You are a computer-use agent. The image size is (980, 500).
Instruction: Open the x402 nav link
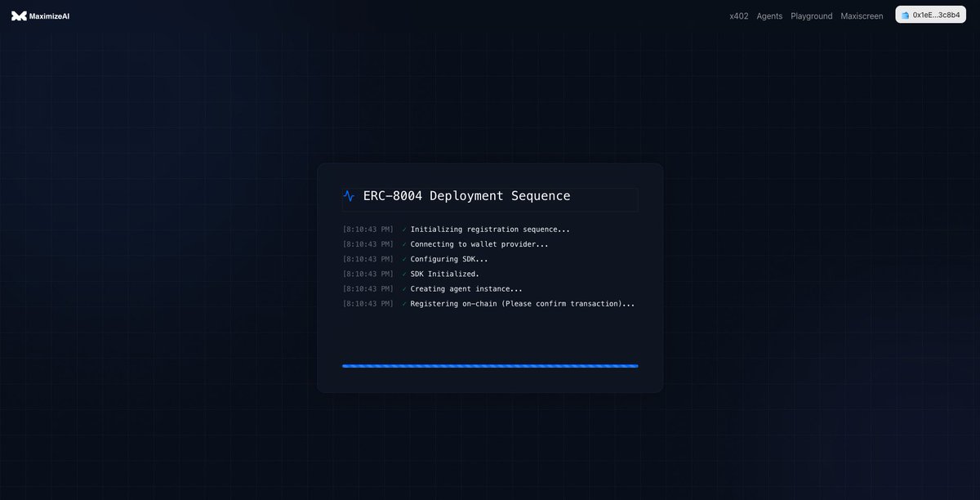739,16
